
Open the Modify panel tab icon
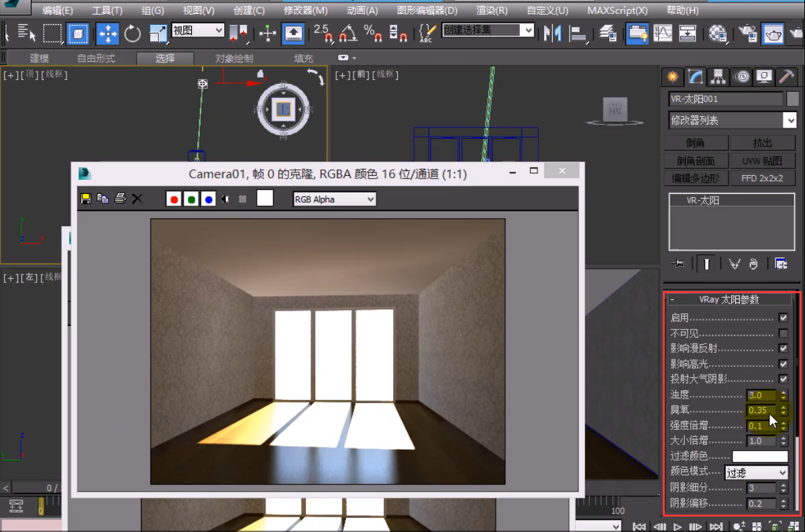point(696,76)
